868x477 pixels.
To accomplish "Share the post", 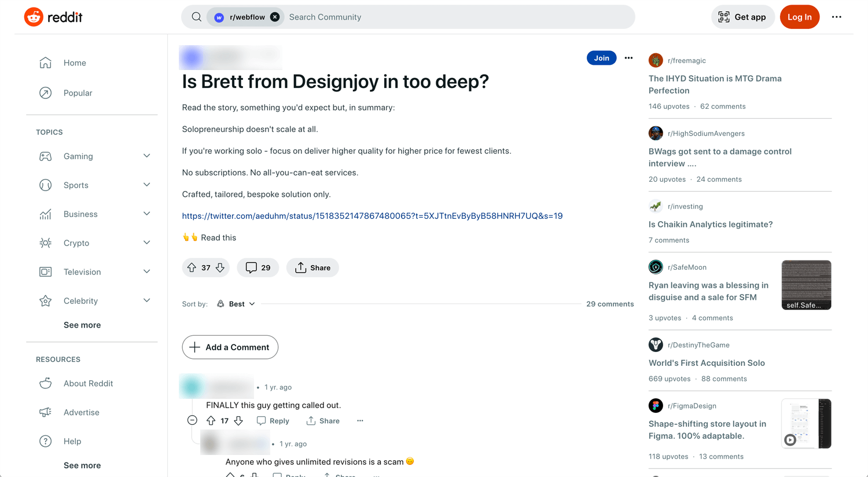I will point(312,267).
